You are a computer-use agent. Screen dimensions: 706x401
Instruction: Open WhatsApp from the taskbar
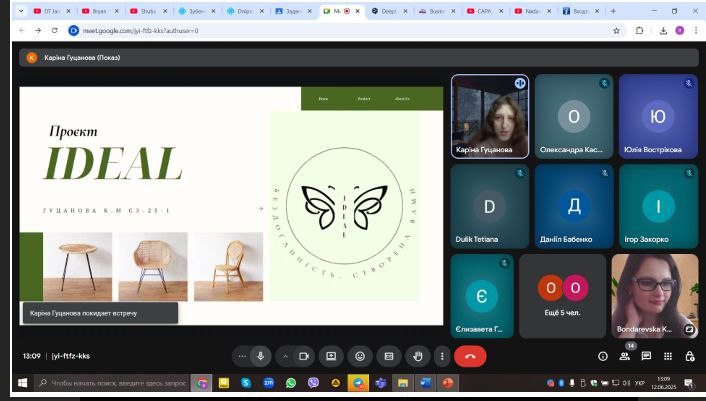(291, 383)
